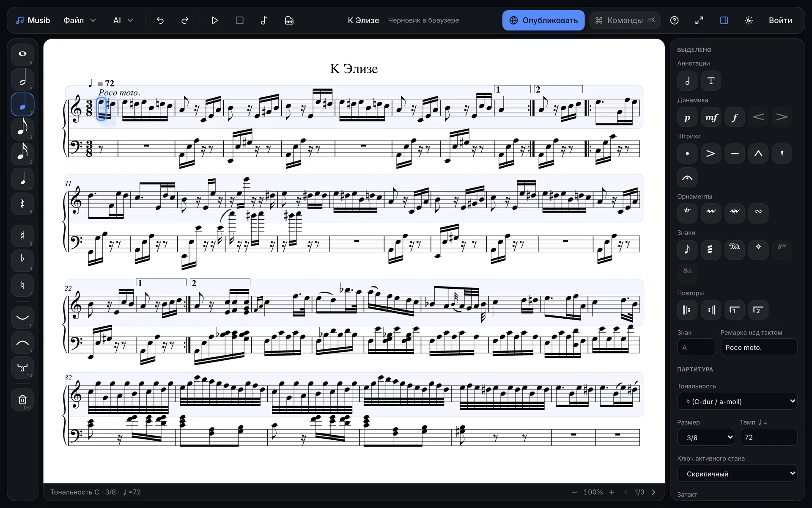
Task: Select the eighth note duration tool
Action: (22, 128)
